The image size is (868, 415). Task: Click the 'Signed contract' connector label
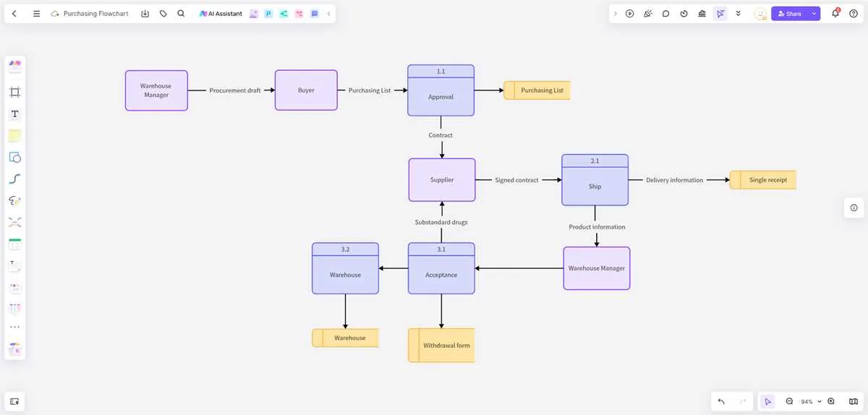(516, 180)
